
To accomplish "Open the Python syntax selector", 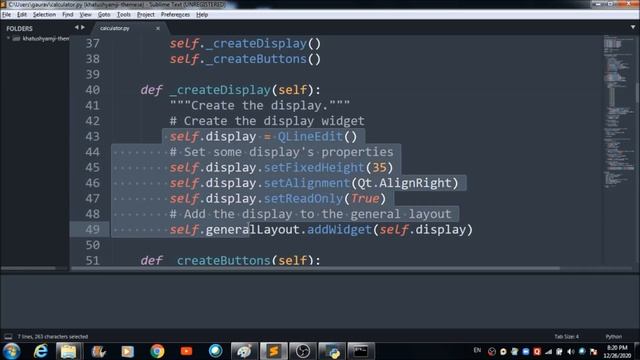I will 613,337.
